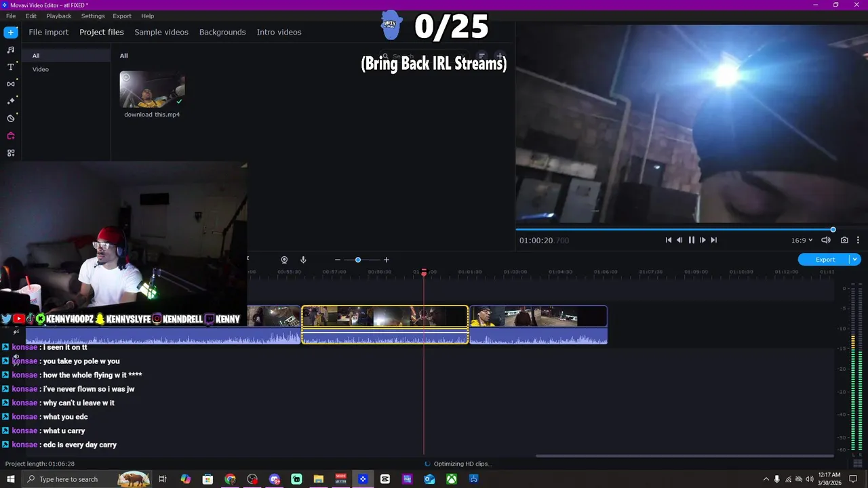Click the timeline zoom out minus icon

(338, 260)
